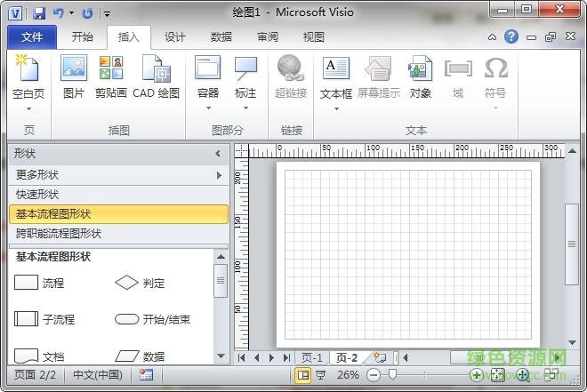Go to the first page tab
Viewport: 587px width, 392px height.
click(241, 358)
